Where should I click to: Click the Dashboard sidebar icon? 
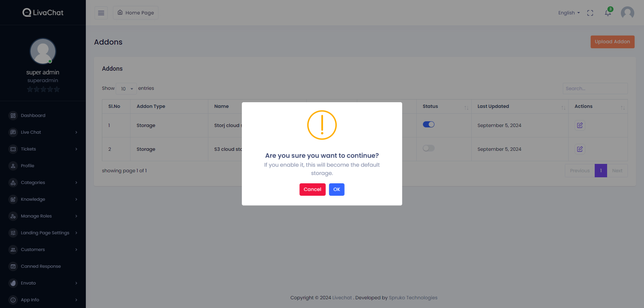tap(13, 116)
